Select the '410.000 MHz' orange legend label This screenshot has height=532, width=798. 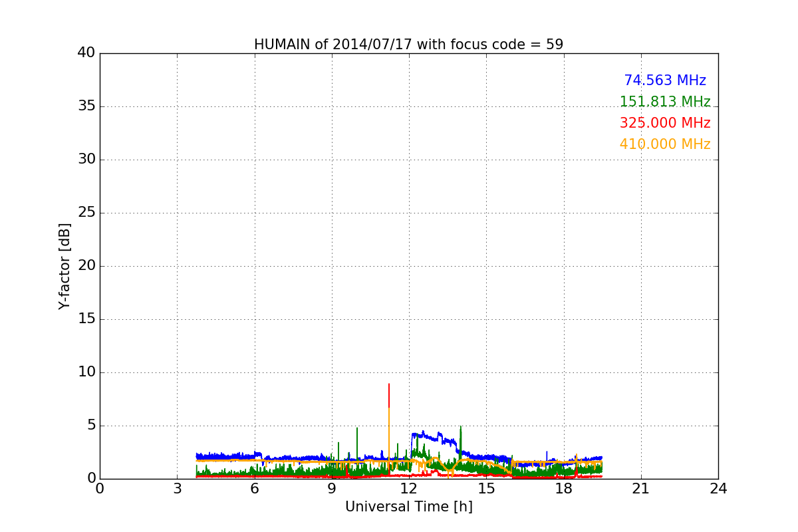(x=665, y=144)
